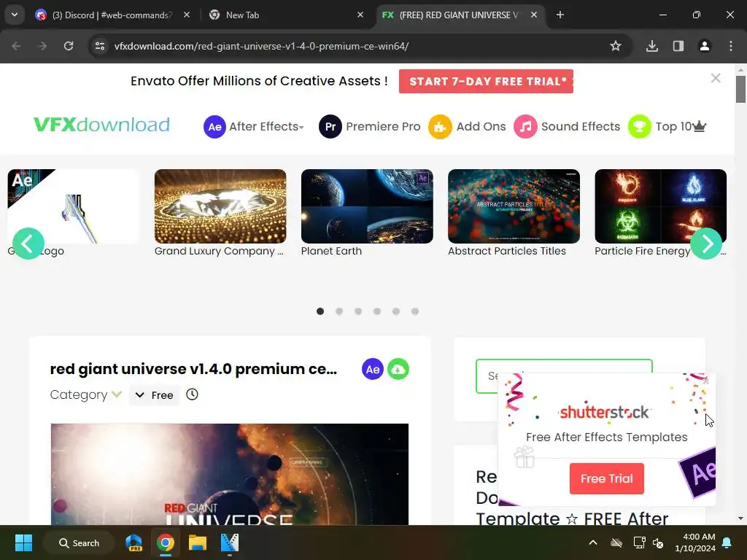The width and height of the screenshot is (747, 560).
Task: Click the Planet Earth title link
Action: (332, 251)
